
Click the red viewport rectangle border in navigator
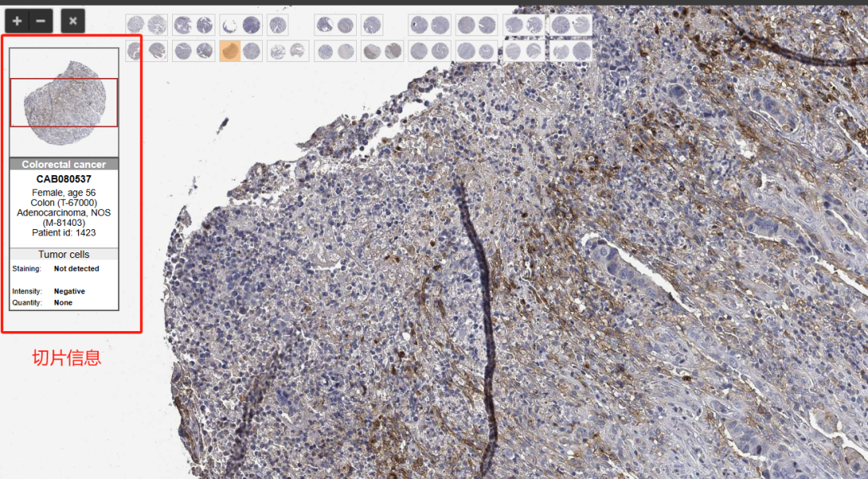coord(63,79)
